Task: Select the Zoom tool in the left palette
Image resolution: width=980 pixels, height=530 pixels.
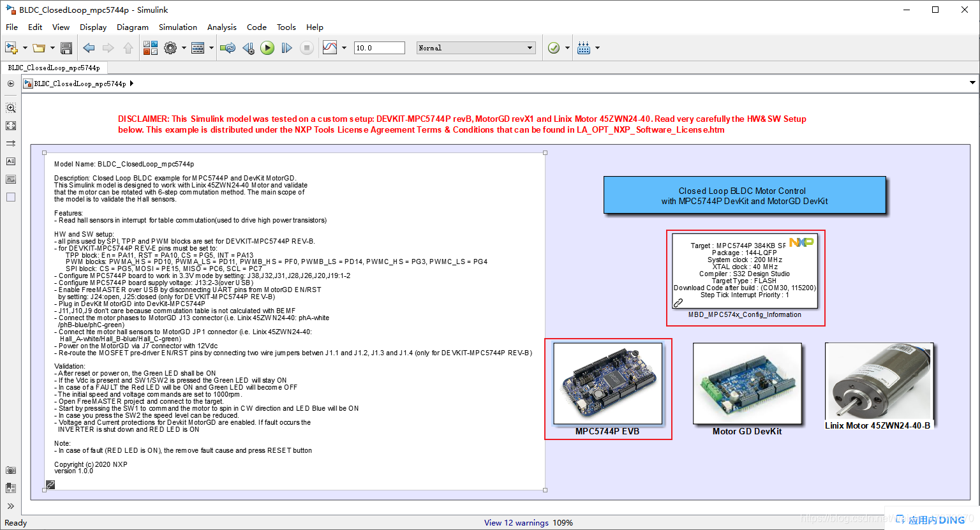Action: tap(10, 108)
